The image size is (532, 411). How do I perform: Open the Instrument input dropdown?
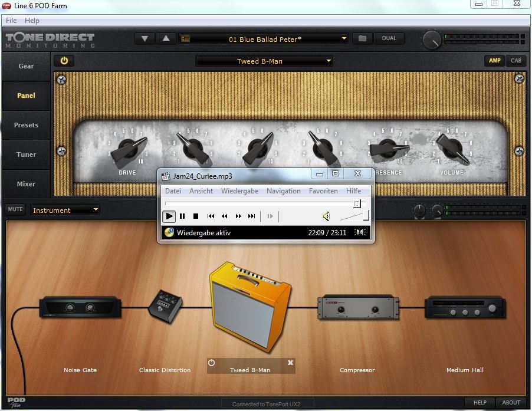click(x=65, y=210)
